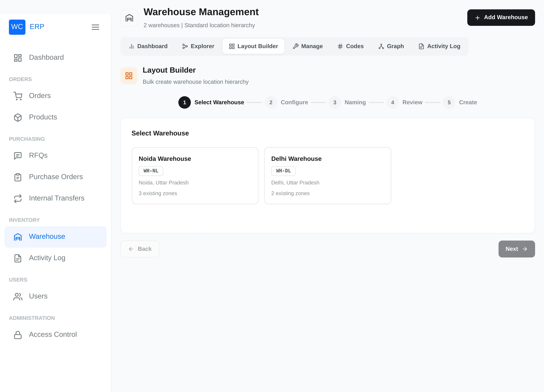The width and height of the screenshot is (544, 392).
Task: Click the warehouse icon beside page title
Action: [129, 18]
